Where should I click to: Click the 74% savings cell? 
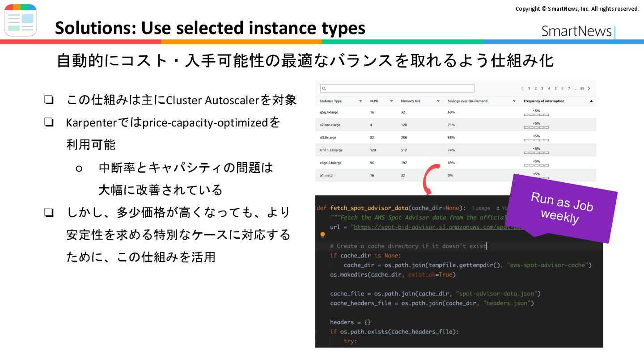451,150
